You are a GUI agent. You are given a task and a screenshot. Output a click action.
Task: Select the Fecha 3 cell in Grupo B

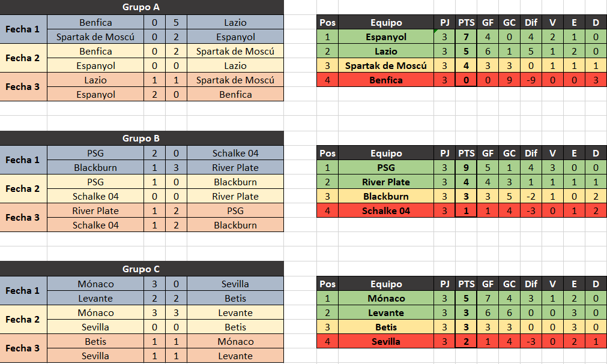(23, 218)
